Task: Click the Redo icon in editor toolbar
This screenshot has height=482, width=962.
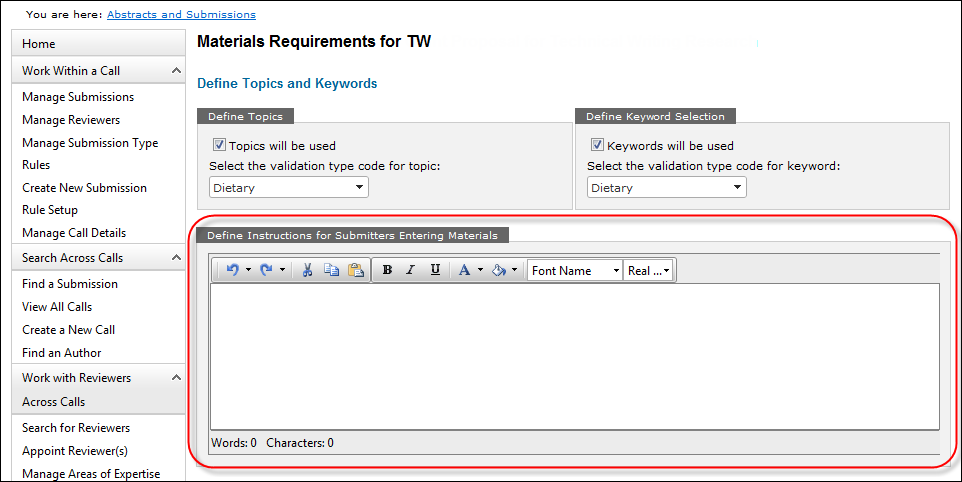Action: 266,270
